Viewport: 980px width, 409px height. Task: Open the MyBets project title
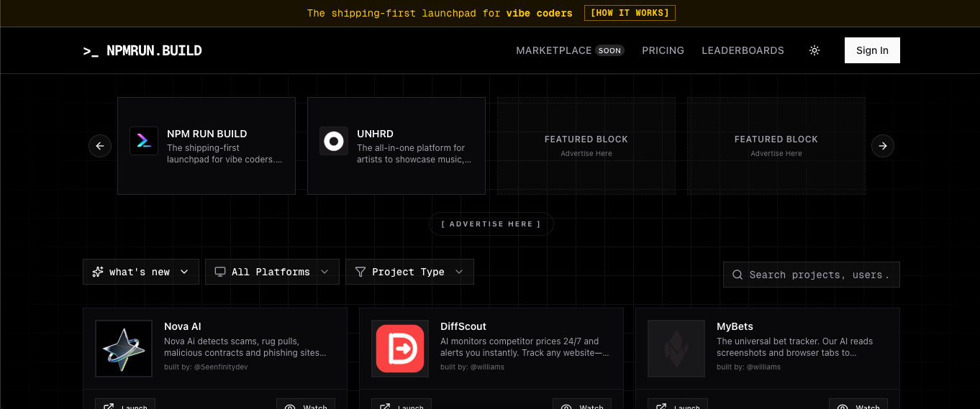[x=735, y=326]
